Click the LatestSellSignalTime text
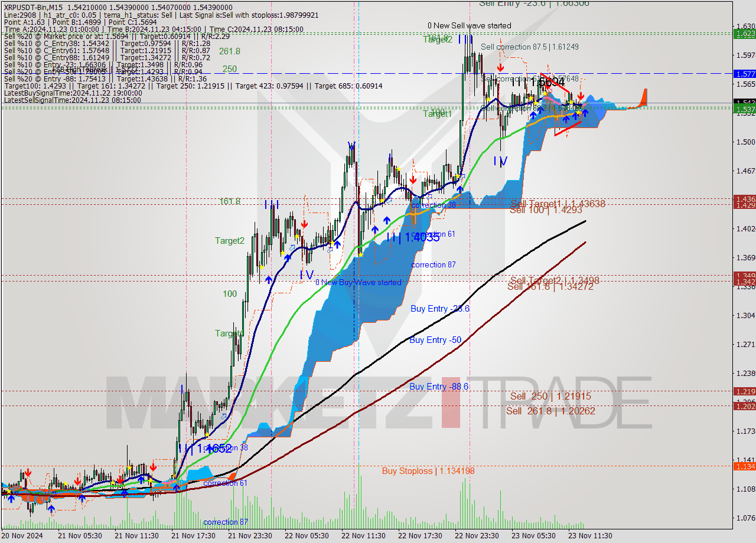 (x=73, y=100)
